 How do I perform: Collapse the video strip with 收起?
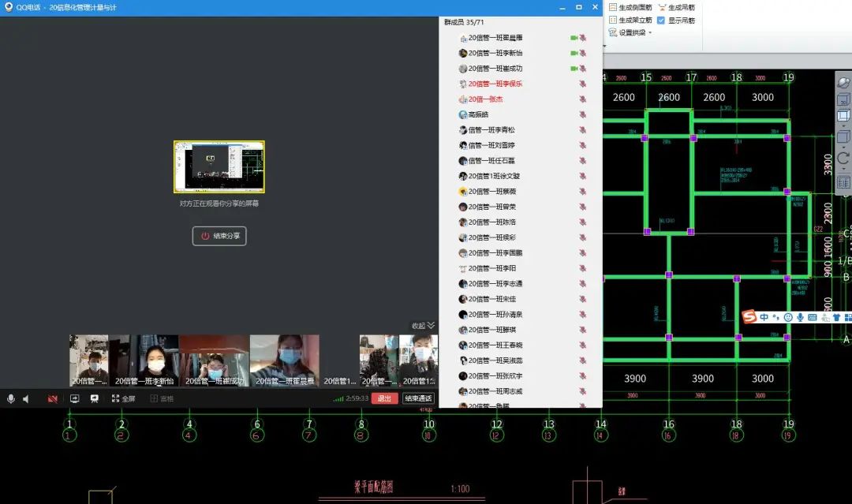[x=423, y=326]
